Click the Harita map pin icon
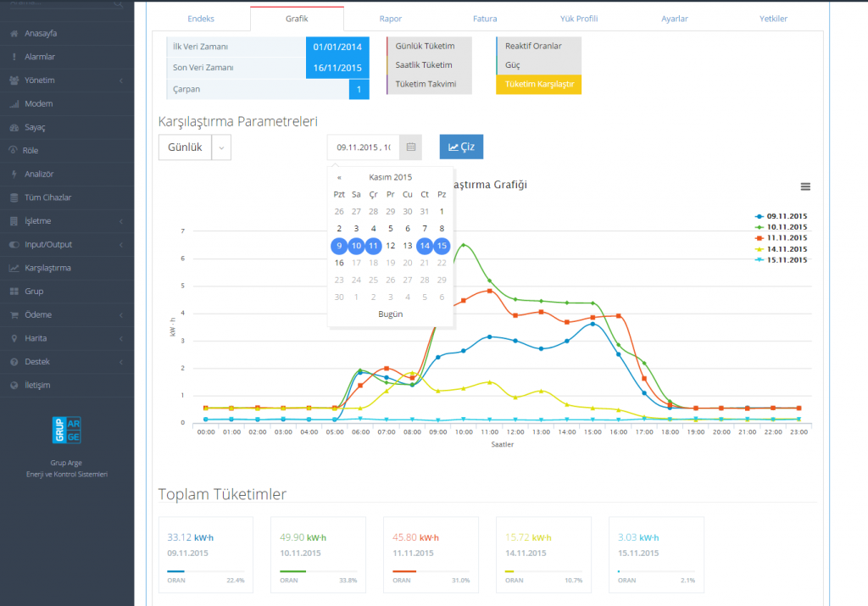The width and height of the screenshot is (868, 606). point(14,339)
